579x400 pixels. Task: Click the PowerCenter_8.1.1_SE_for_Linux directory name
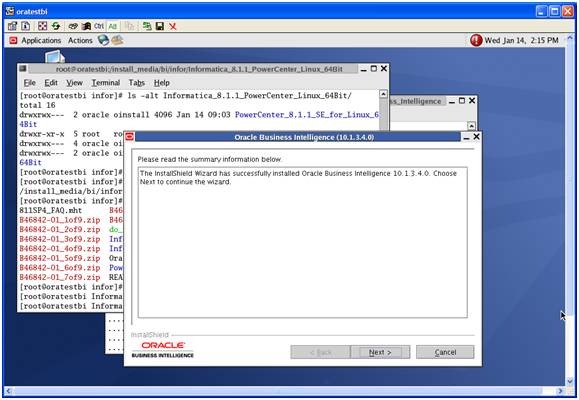click(x=307, y=115)
